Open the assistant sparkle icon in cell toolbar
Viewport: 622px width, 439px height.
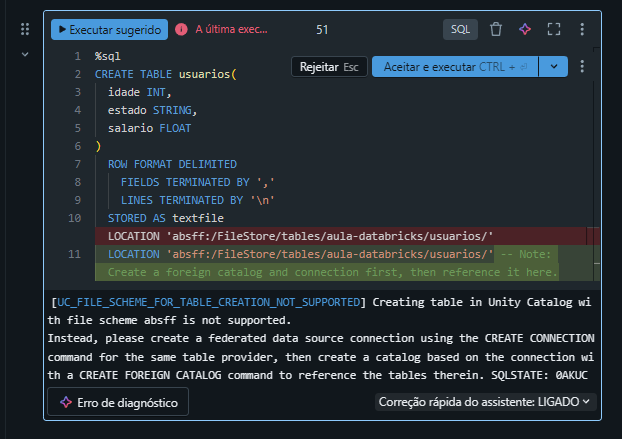[525, 29]
